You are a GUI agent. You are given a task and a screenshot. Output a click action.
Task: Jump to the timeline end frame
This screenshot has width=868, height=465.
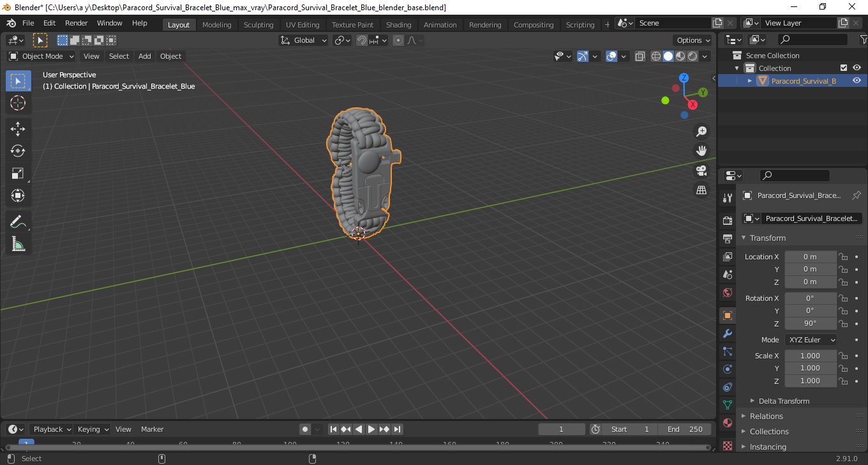point(397,429)
